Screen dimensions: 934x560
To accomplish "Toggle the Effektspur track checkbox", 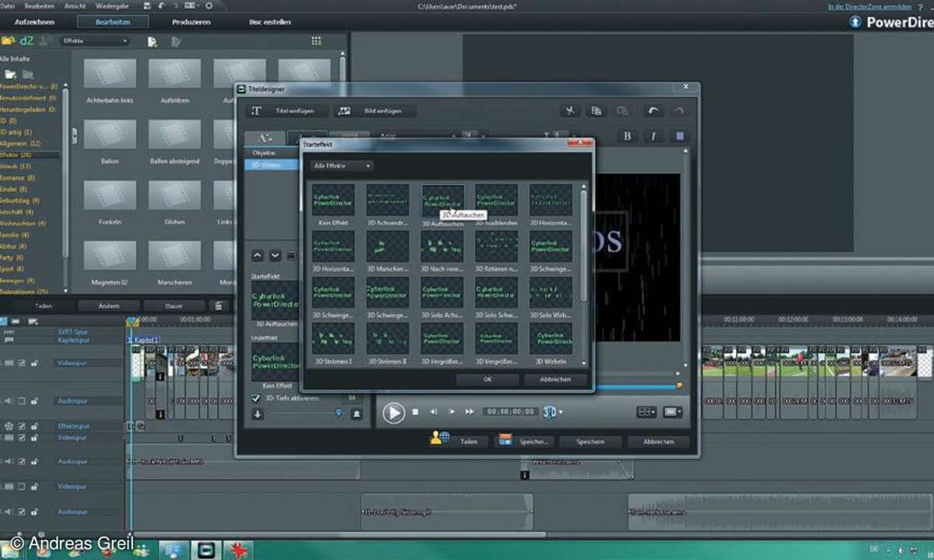I will (x=22, y=425).
